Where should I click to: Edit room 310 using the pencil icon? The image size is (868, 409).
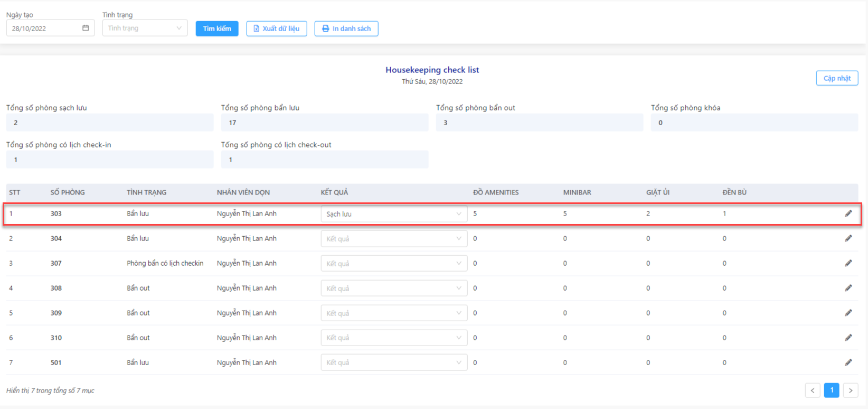(x=848, y=338)
